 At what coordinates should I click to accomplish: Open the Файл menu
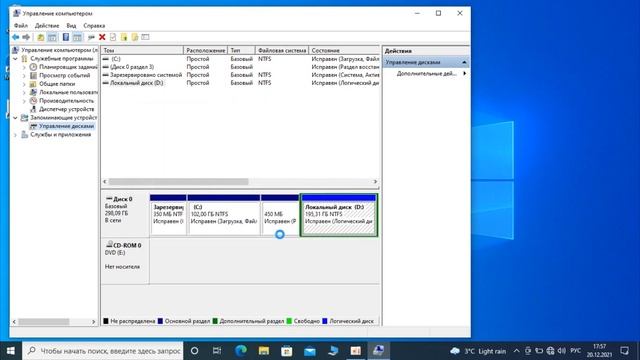tap(21, 25)
